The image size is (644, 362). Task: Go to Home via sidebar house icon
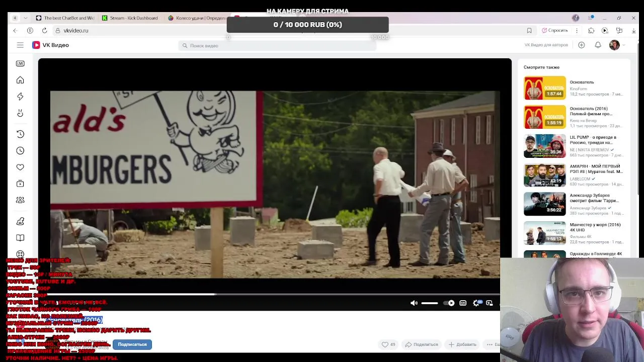pos(20,80)
